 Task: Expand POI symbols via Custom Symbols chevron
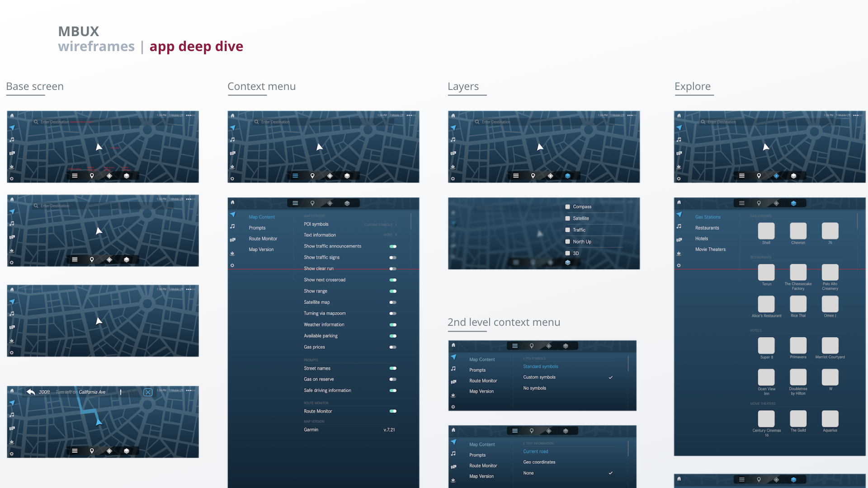396,225
